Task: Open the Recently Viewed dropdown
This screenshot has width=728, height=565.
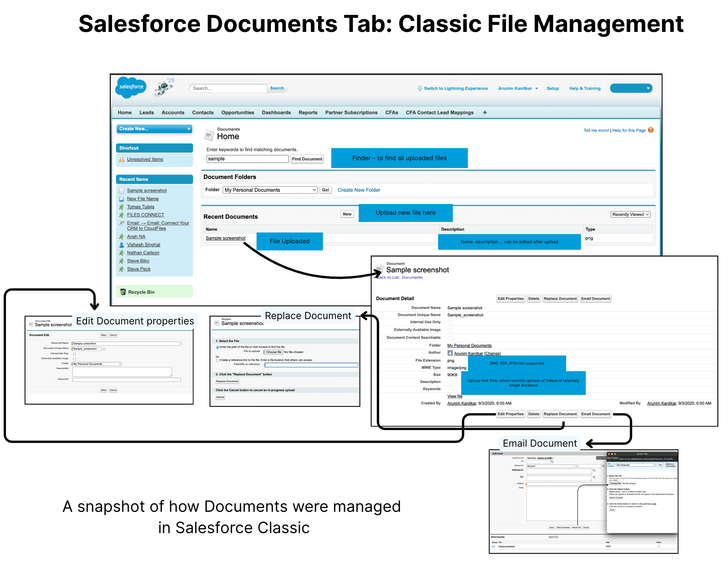Action: click(630, 214)
